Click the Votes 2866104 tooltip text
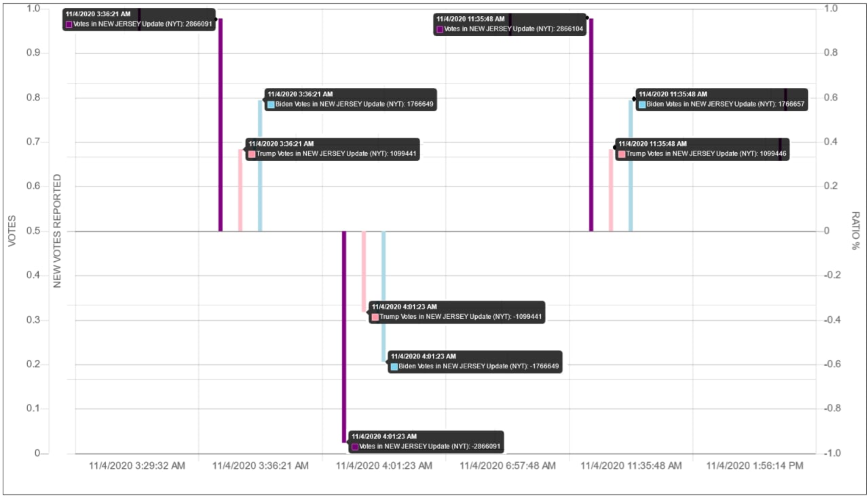The image size is (868, 496). tap(513, 29)
